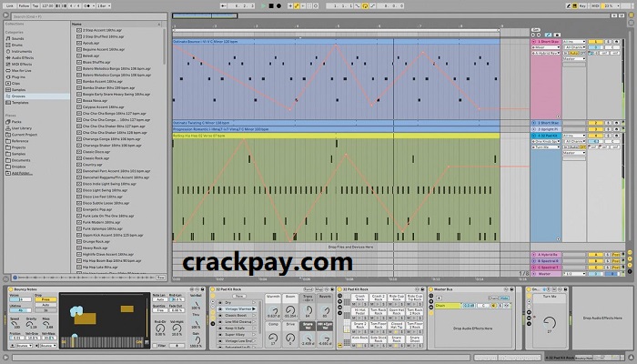Open Max for Live category in browser
Screen dimensions: 637x364
(x=21, y=71)
